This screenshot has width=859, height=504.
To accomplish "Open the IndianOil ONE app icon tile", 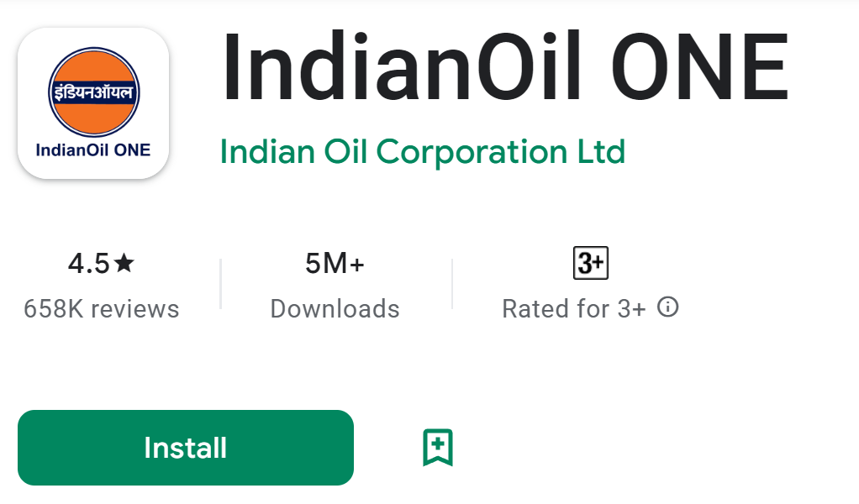I will click(x=93, y=102).
